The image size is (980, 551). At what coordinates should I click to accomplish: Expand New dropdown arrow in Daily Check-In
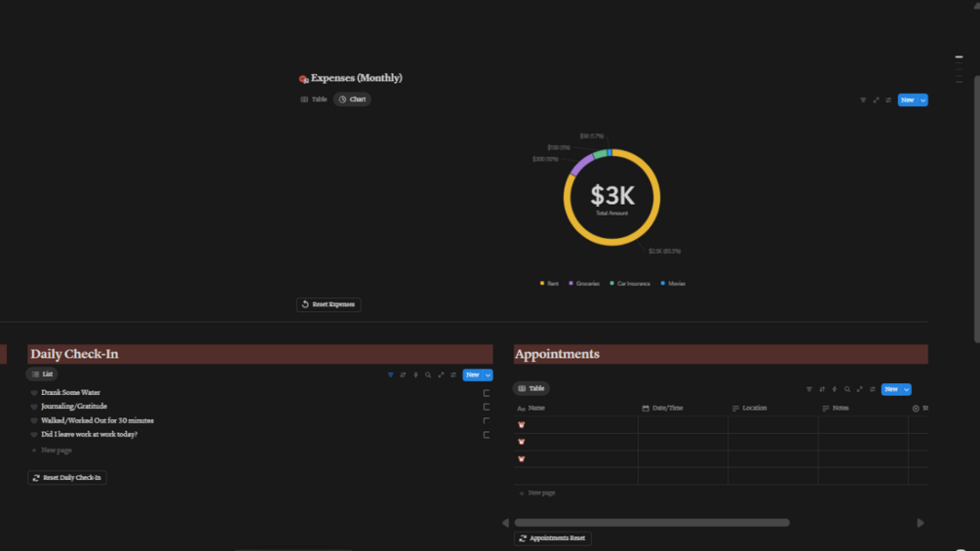pyautogui.click(x=489, y=374)
